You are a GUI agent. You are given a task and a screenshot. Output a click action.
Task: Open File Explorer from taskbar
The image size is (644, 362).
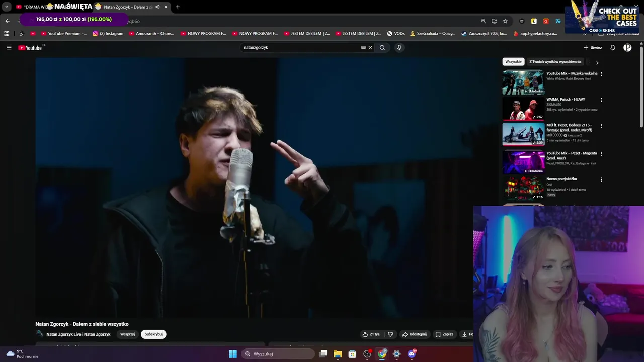pos(338,354)
